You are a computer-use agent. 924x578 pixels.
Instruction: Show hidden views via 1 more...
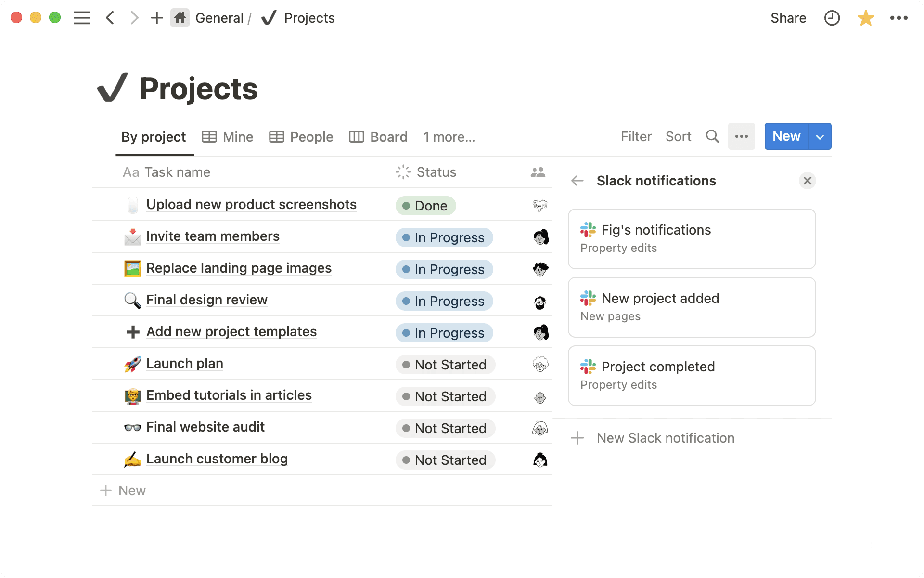tap(448, 137)
